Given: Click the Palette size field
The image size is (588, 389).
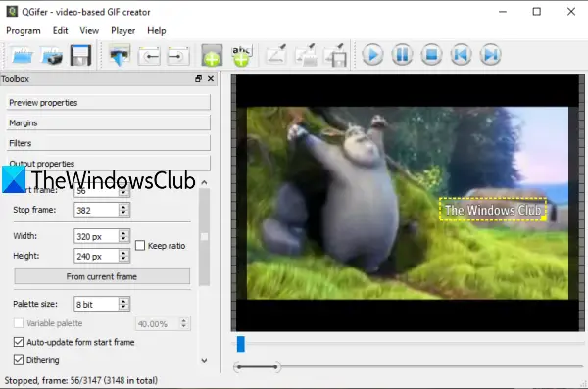Looking at the screenshot, I should [96, 304].
